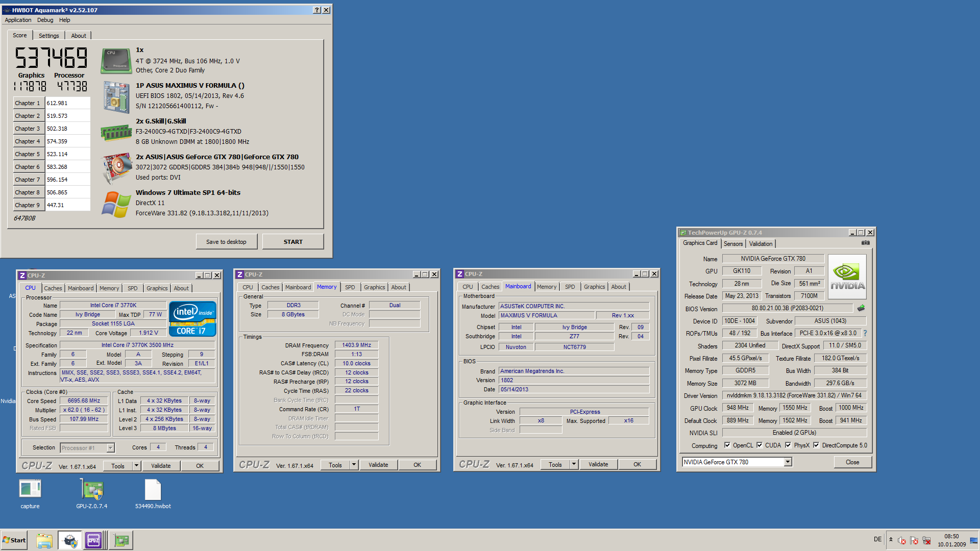Click the DE language indicator
The width and height of the screenshot is (980, 551).
click(x=877, y=539)
